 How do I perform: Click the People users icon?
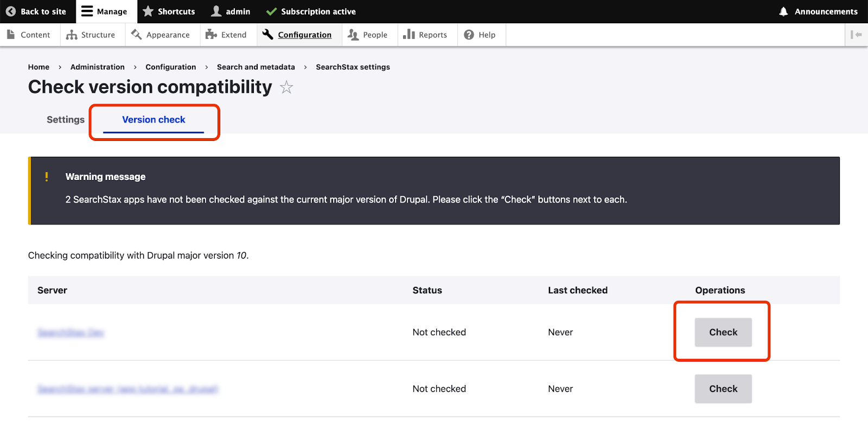point(353,35)
